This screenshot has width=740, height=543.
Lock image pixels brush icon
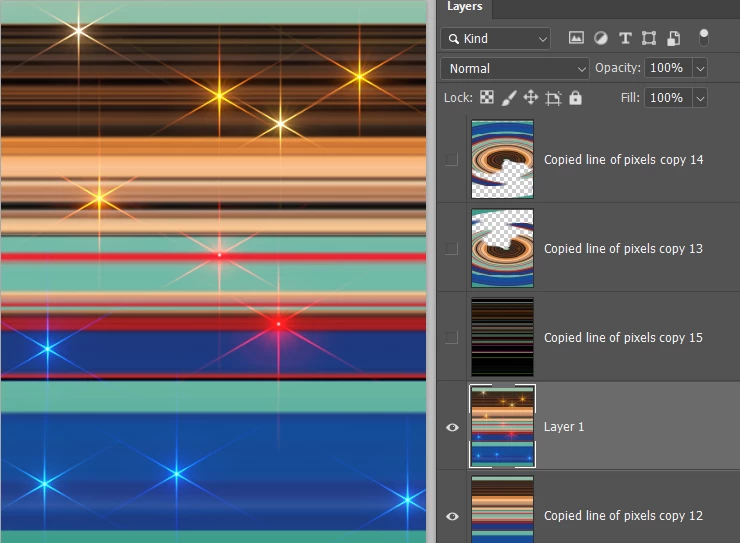click(508, 98)
